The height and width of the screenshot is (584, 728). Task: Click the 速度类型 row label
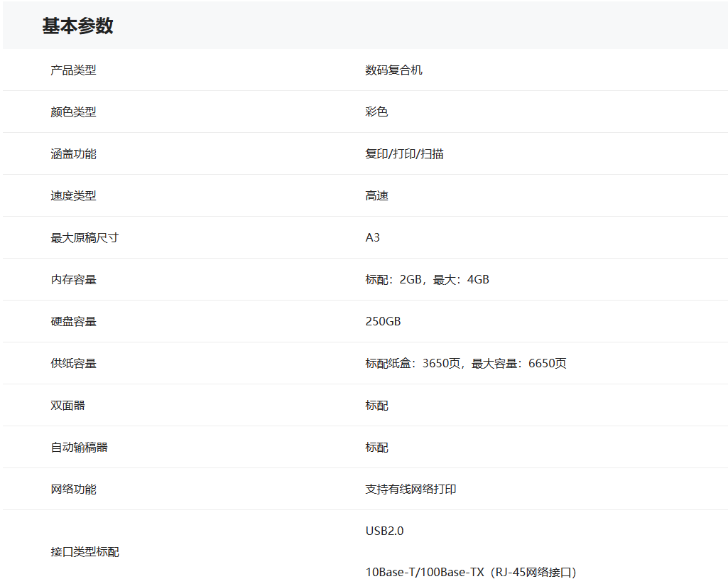click(73, 195)
